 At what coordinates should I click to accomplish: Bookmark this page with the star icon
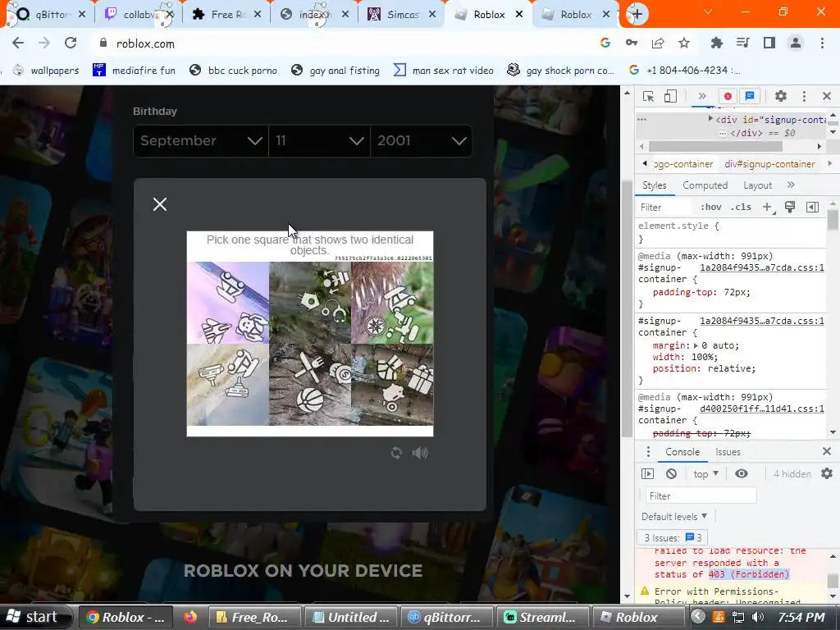684,43
